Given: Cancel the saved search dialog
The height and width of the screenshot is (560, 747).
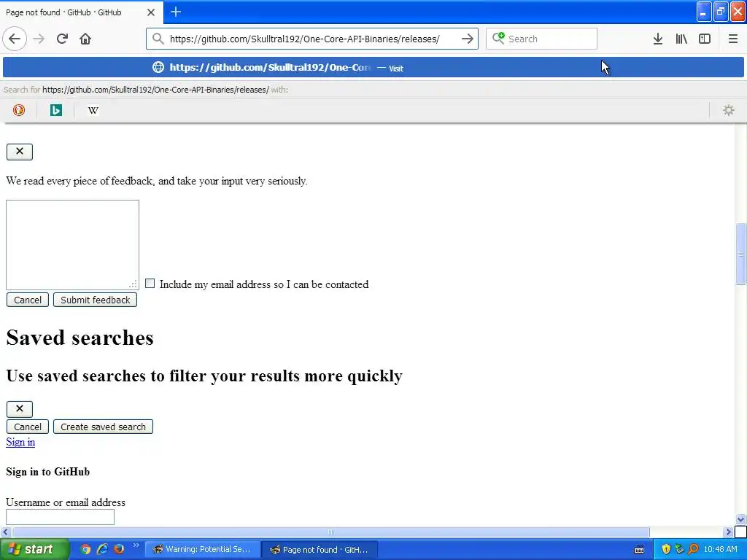Looking at the screenshot, I should [28, 427].
